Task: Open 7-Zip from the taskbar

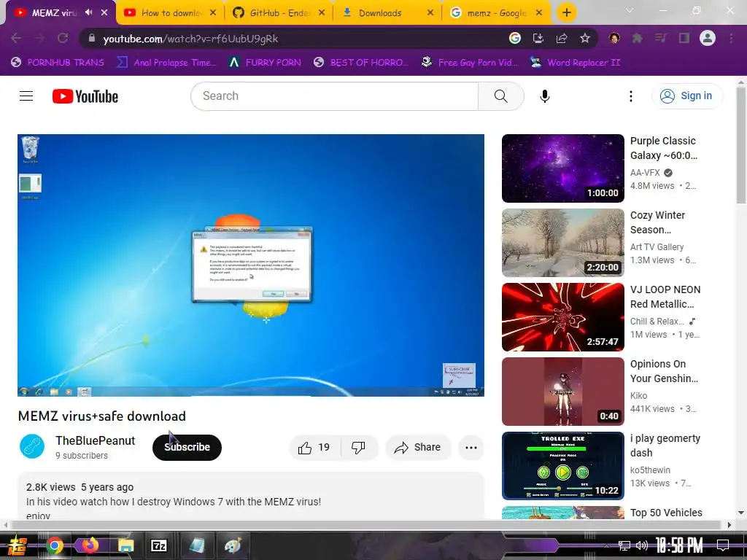Action: click(158, 545)
